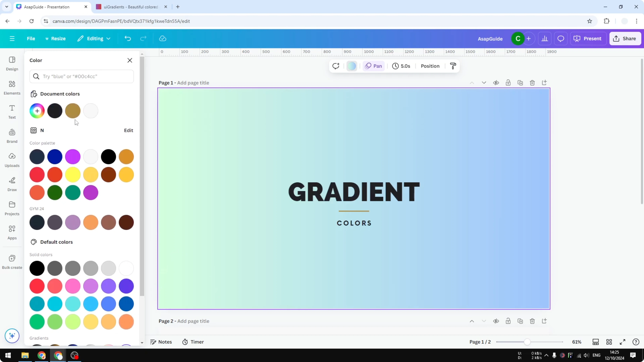
Task: Click Edit next to the color palette
Action: tap(128, 130)
